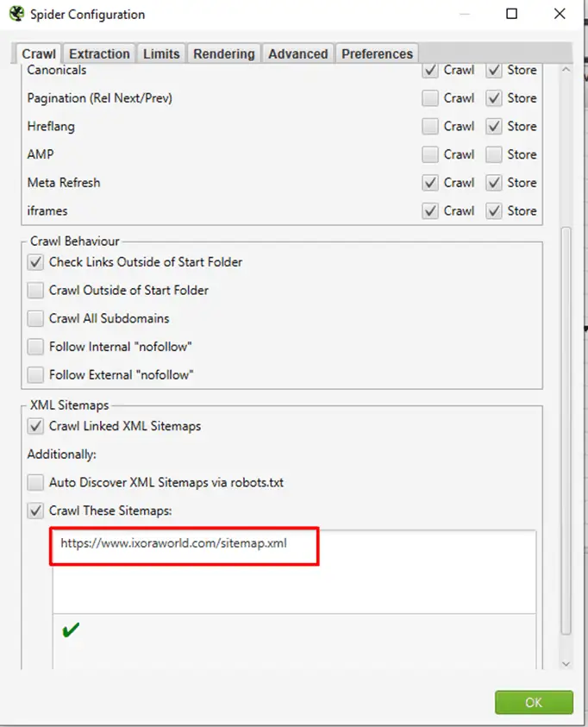Viewport: 588px width, 727px height.
Task: Open the Limits tab
Action: click(x=161, y=53)
